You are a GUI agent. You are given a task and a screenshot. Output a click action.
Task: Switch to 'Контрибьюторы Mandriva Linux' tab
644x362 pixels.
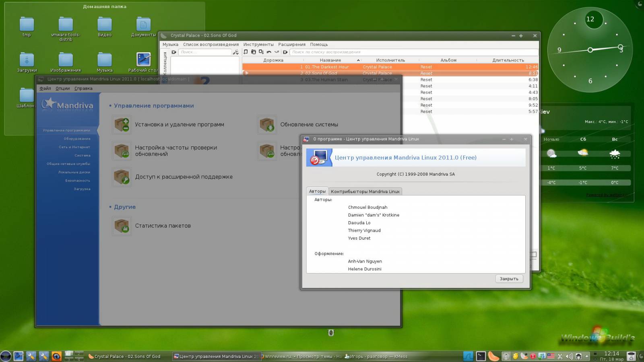(365, 192)
